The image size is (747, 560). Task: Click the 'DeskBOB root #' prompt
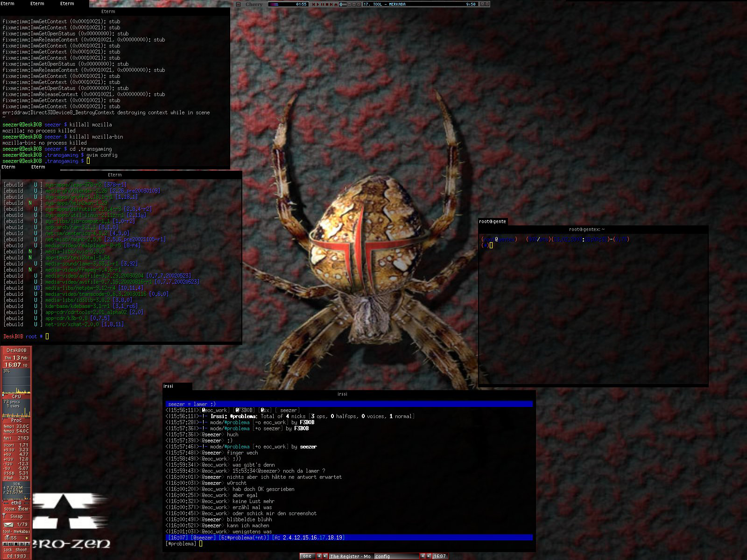23,336
